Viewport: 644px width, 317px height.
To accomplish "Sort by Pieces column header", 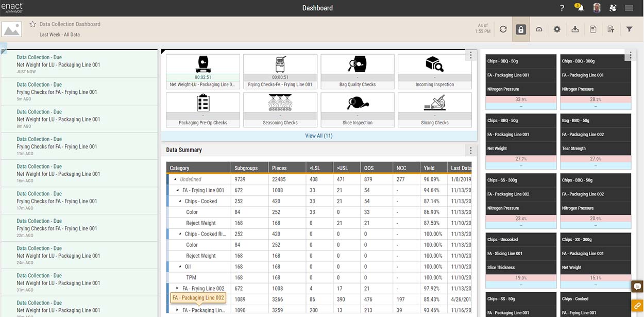I will coord(287,168).
